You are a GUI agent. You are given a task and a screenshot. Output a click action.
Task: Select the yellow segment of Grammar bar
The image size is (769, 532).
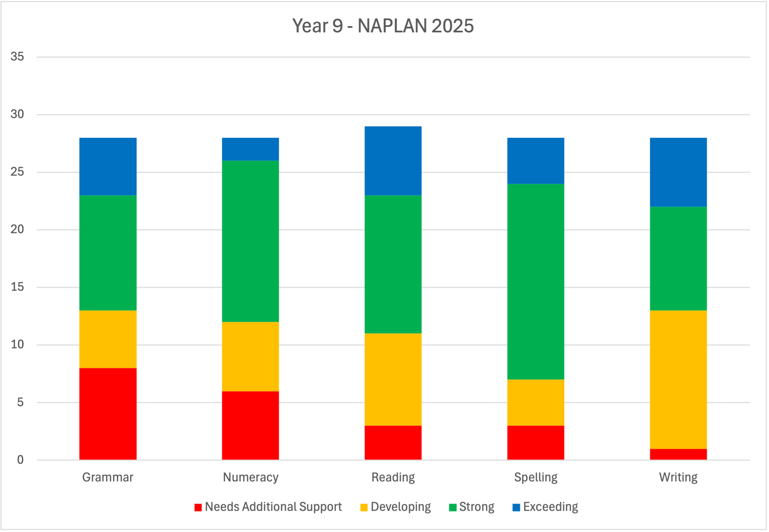click(x=108, y=339)
